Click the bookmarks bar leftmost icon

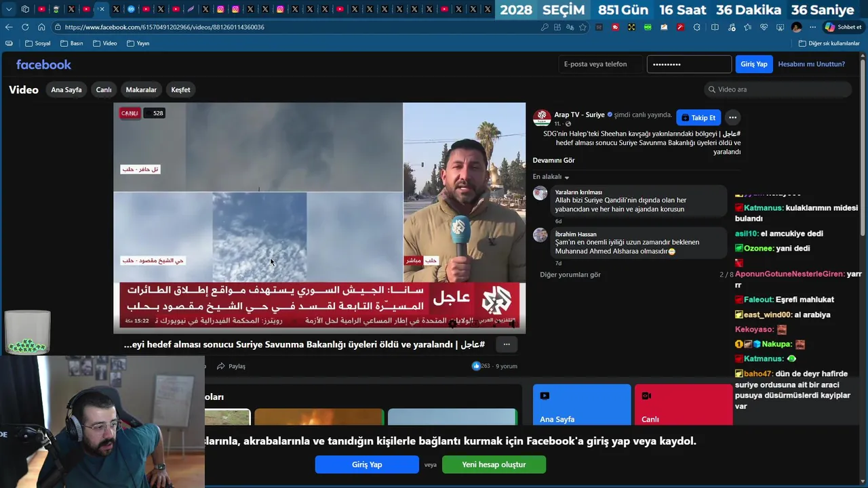[9, 43]
